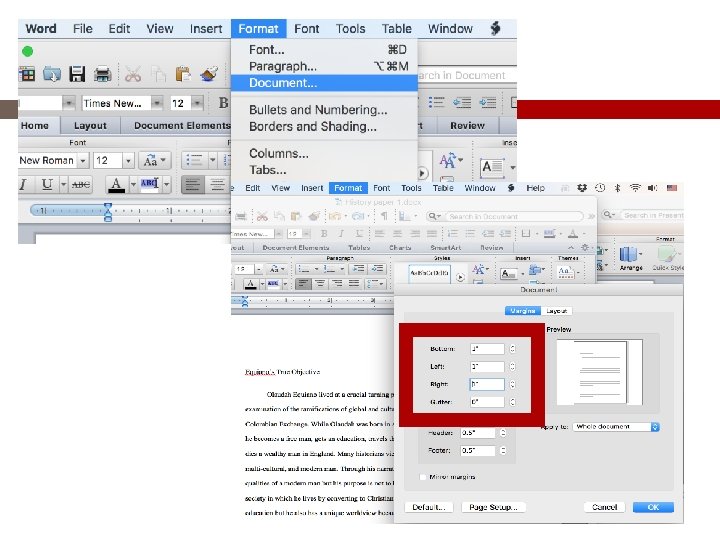Open the highlight color dropdown arrow in upper ribbon
The width and height of the screenshot is (720, 540).
(x=166, y=185)
